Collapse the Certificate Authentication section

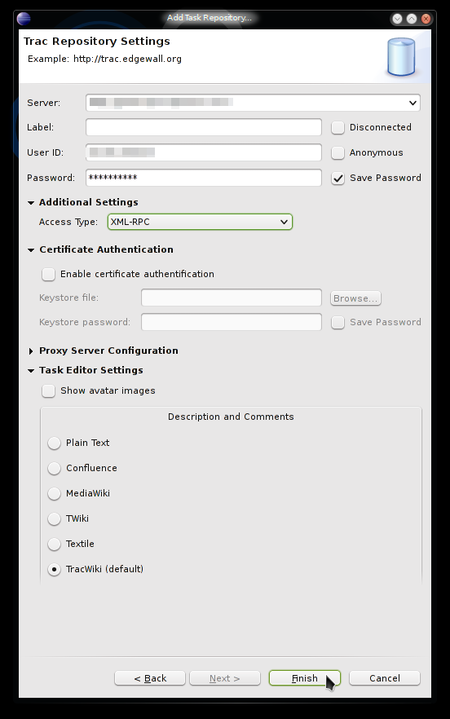[31, 250]
